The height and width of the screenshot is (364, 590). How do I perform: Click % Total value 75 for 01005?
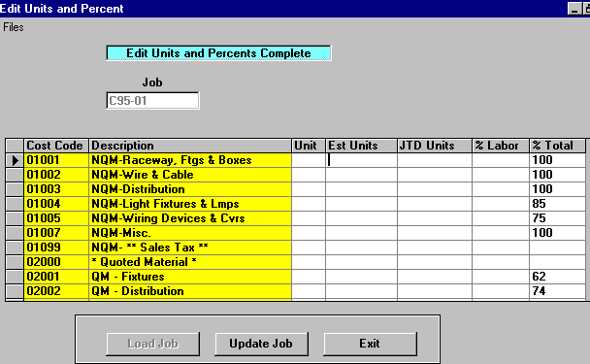(558, 218)
